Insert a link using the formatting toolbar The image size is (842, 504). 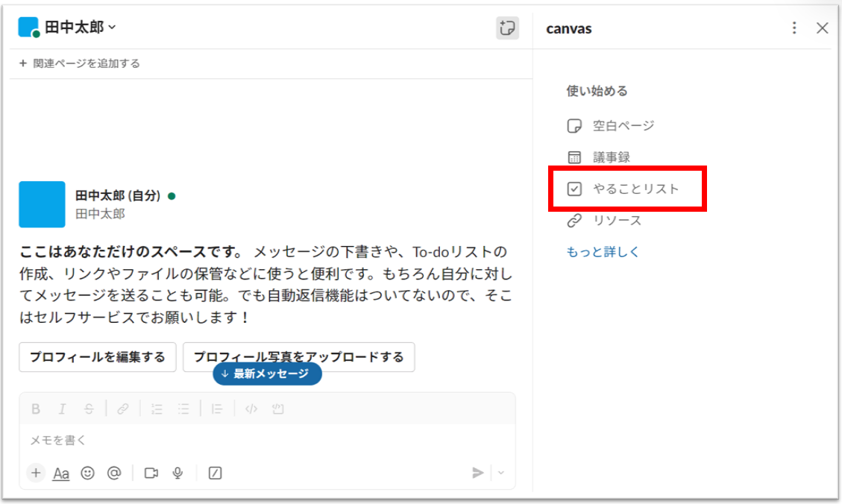coord(123,409)
